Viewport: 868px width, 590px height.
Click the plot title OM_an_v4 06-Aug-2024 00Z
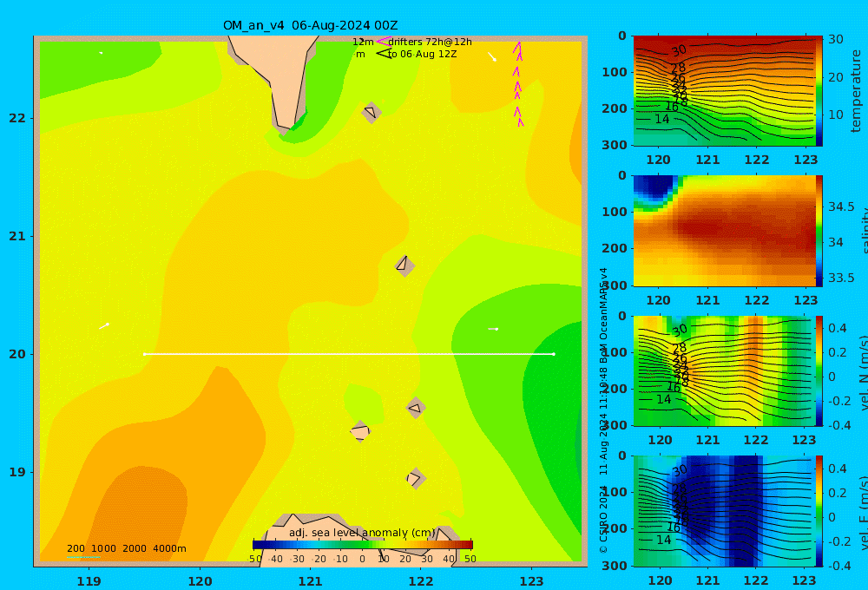310,25
